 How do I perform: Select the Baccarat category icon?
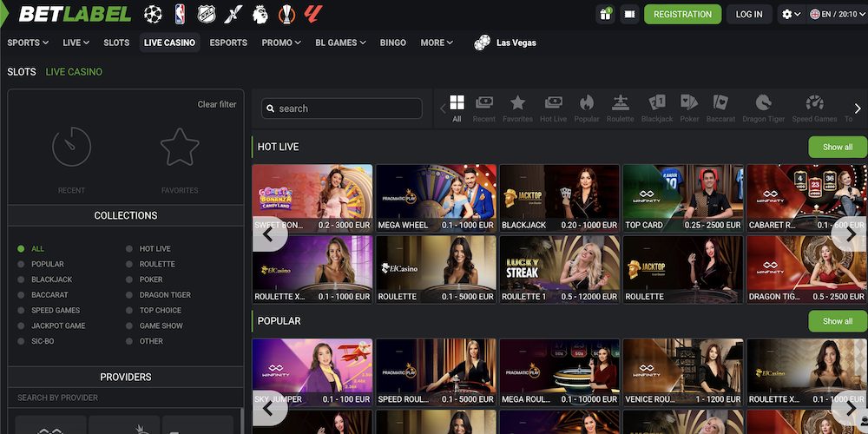[x=720, y=102]
